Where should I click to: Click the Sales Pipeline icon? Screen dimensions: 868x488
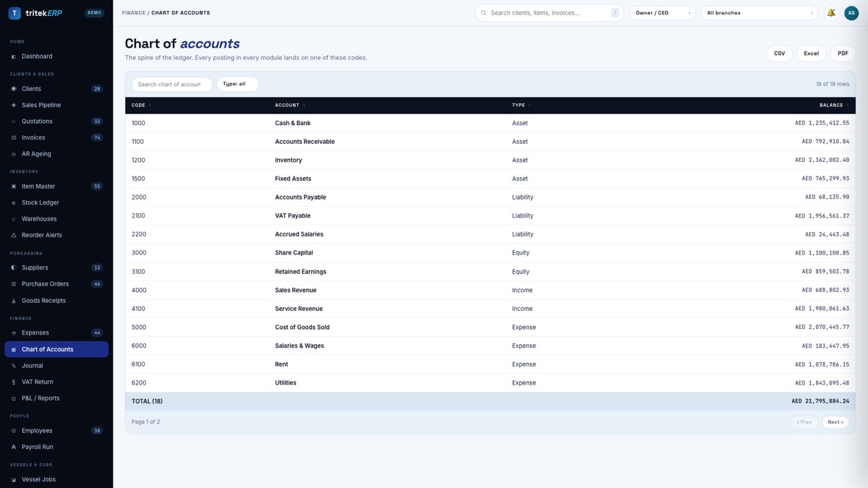pyautogui.click(x=14, y=105)
